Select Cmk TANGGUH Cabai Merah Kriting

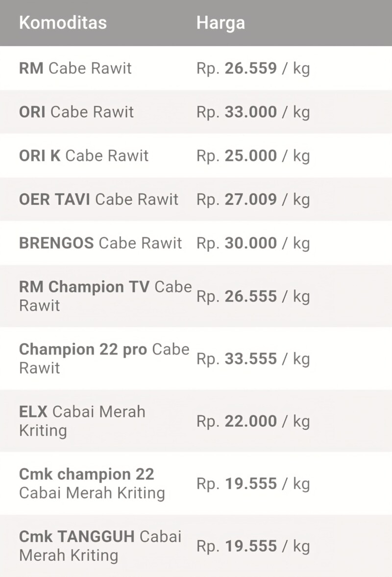click(196, 546)
